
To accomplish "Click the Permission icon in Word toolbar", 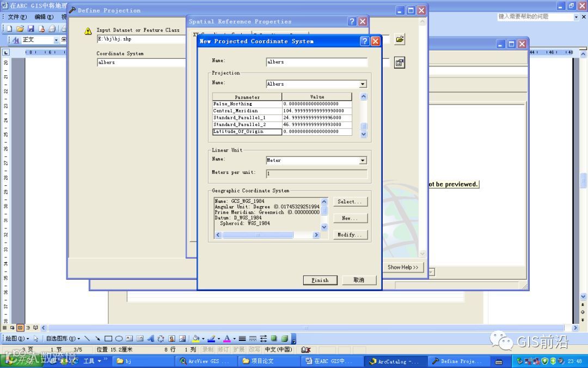I will [41, 28].
